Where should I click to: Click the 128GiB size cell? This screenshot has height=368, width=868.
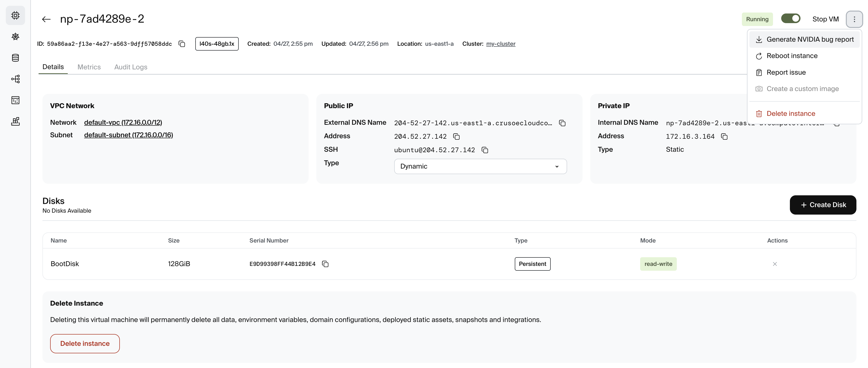click(179, 264)
